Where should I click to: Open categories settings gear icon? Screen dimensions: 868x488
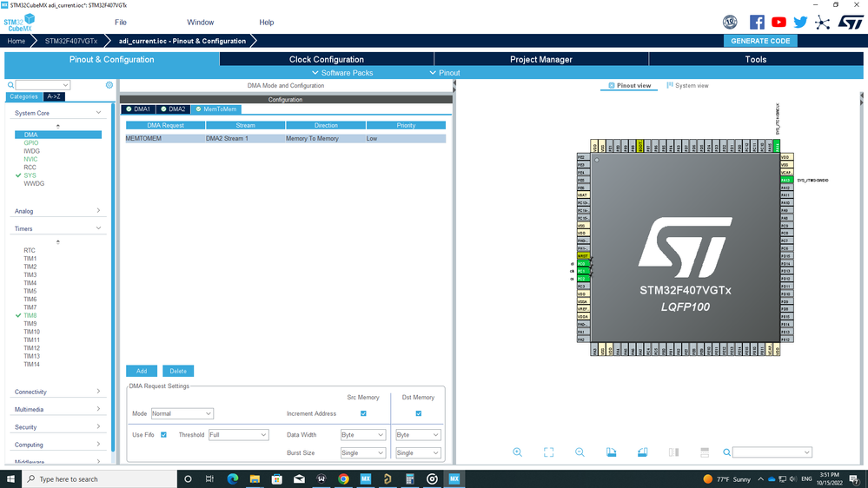tap(109, 84)
